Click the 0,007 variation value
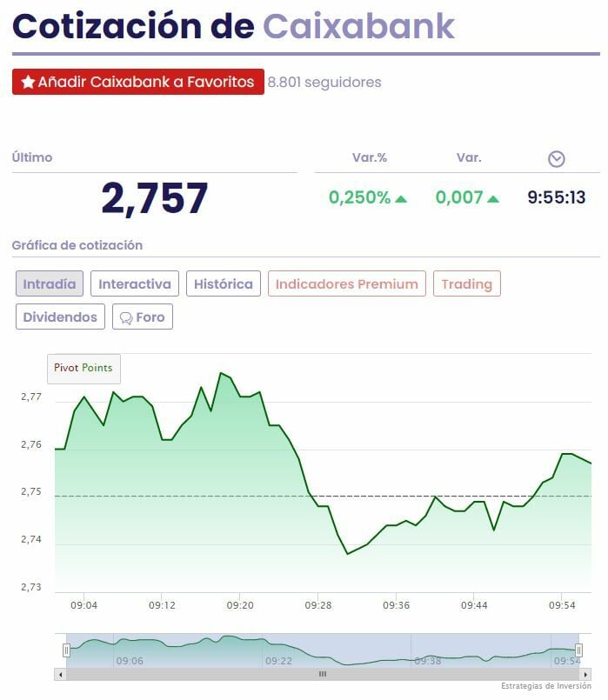Viewport: 608px width, 700px height. coord(459,197)
